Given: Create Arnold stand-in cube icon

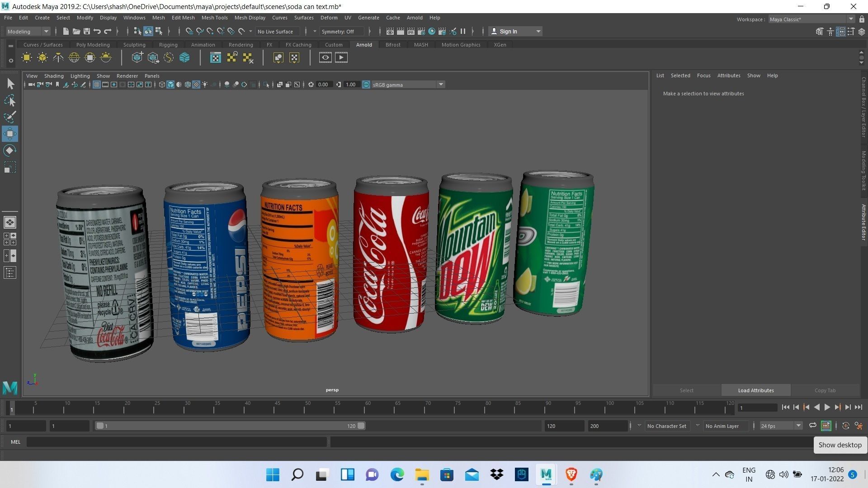Looking at the screenshot, I should pyautogui.click(x=137, y=57).
